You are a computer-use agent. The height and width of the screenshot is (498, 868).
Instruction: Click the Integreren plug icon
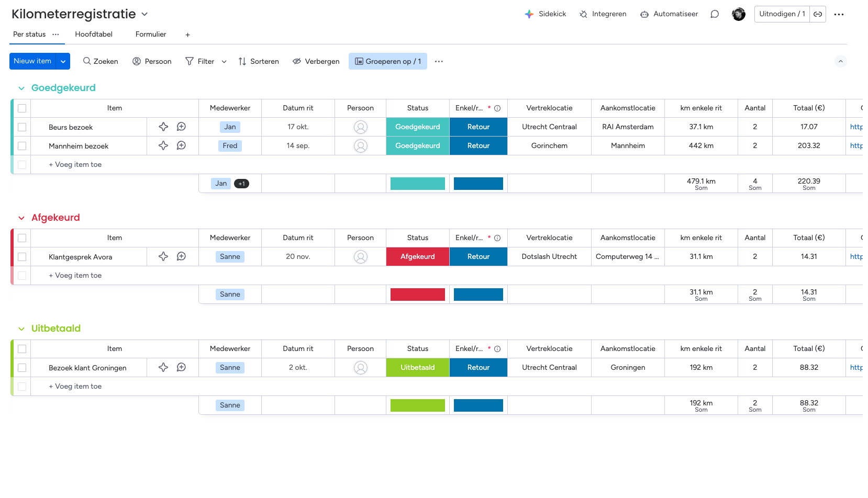click(583, 14)
